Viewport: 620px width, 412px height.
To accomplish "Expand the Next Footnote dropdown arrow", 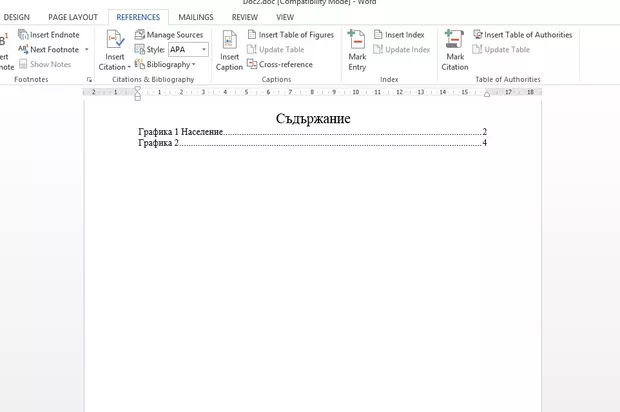I will (87, 49).
